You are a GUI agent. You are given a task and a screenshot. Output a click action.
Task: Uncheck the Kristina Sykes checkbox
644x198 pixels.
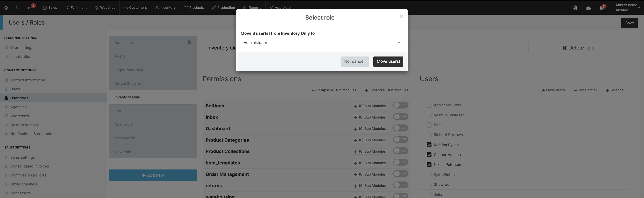pos(429,145)
